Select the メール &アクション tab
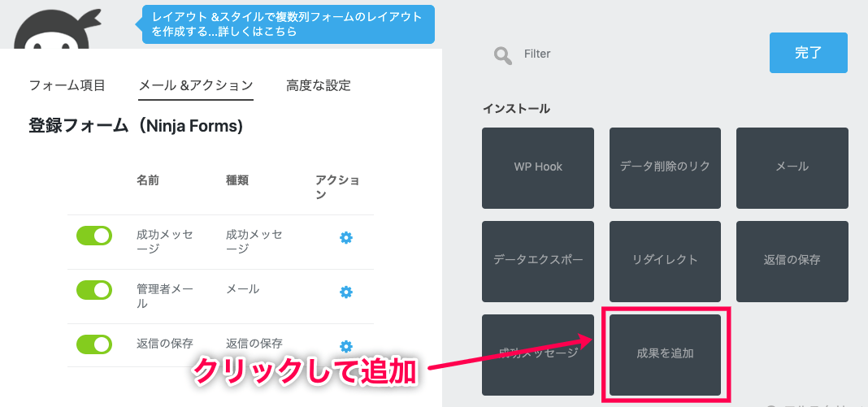 coord(195,86)
